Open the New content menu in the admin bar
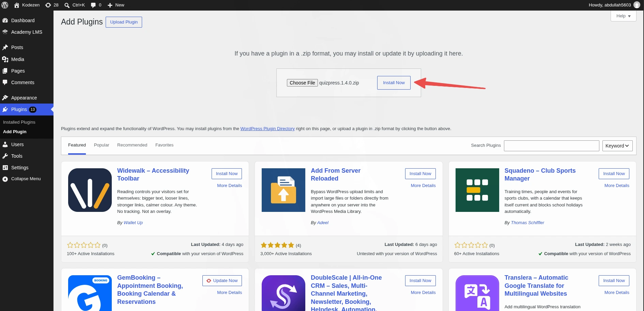 116,5
